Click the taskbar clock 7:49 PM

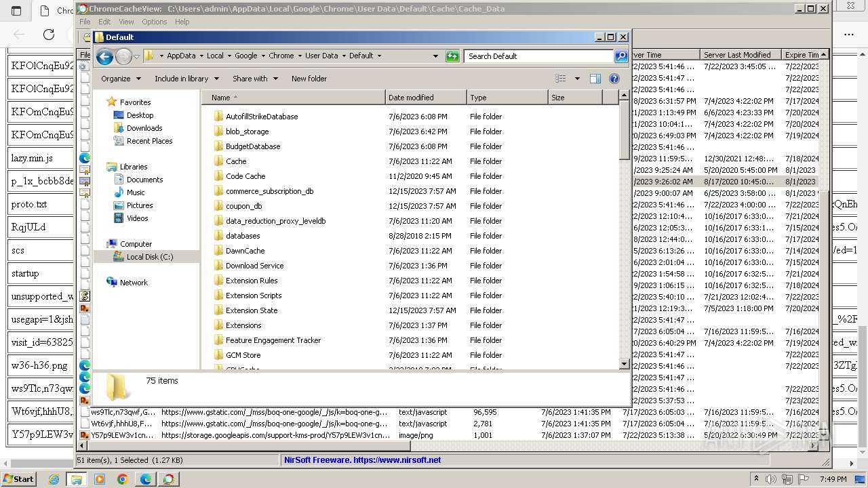835,479
